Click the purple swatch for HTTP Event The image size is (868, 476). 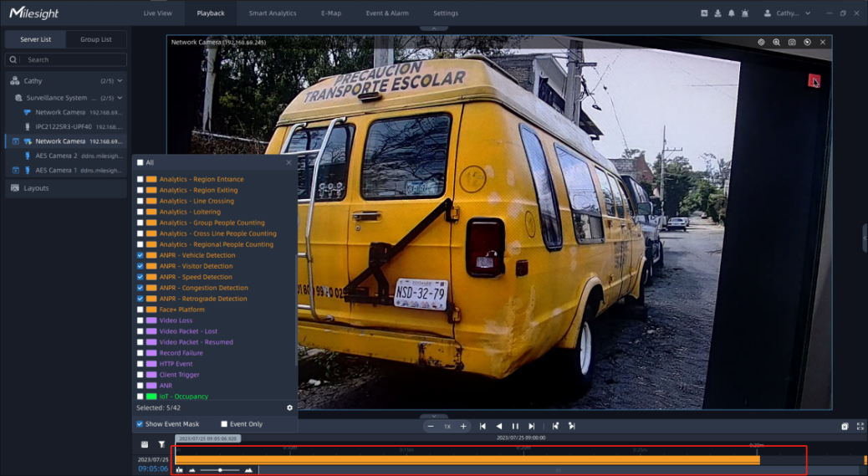pyautogui.click(x=151, y=364)
